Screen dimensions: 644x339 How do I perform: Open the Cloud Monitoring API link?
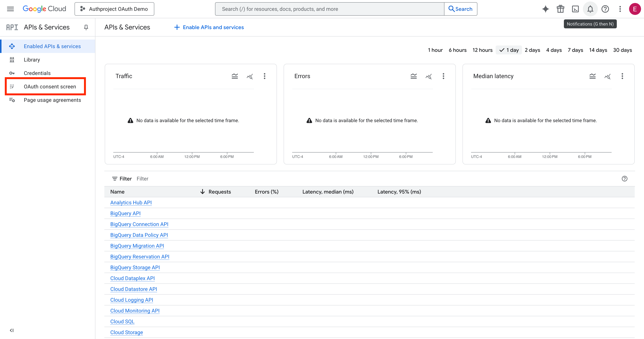pos(135,311)
